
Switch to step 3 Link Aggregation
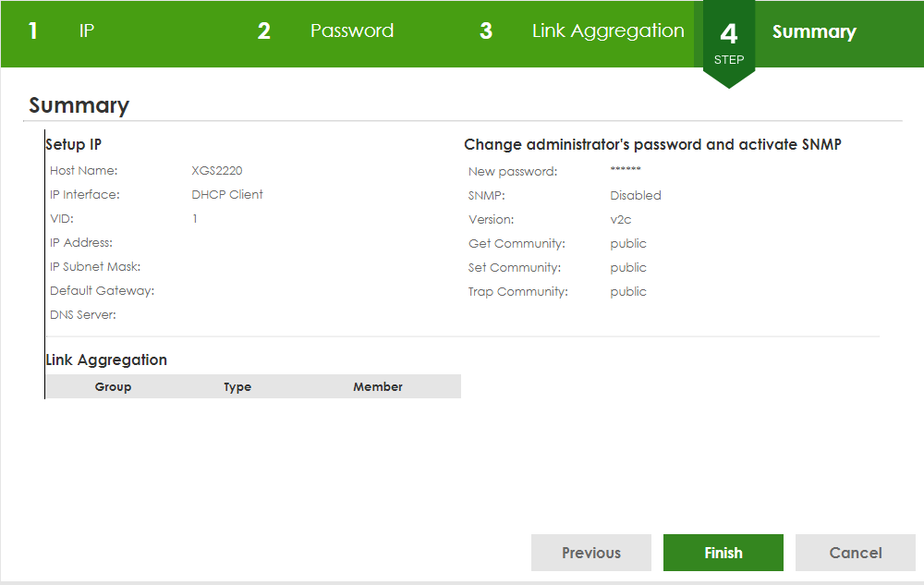point(607,31)
